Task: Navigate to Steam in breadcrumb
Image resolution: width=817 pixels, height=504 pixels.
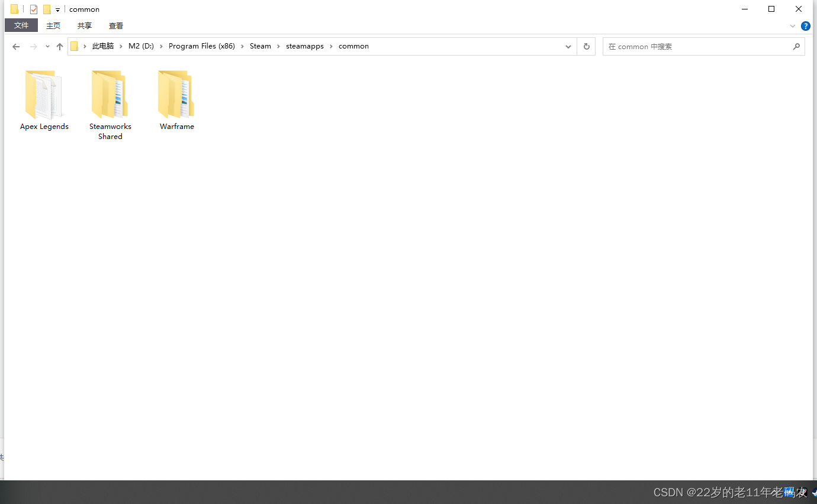Action: point(260,46)
